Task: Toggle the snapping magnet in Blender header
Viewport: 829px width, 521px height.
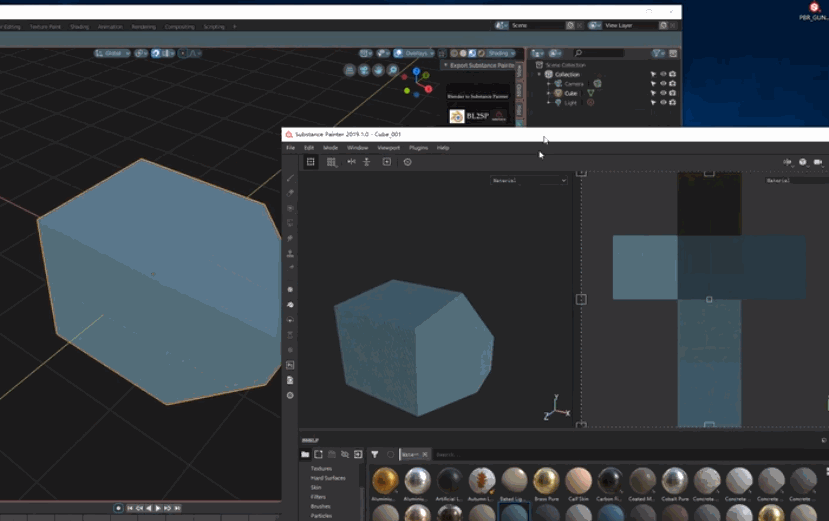Action: tap(155, 53)
